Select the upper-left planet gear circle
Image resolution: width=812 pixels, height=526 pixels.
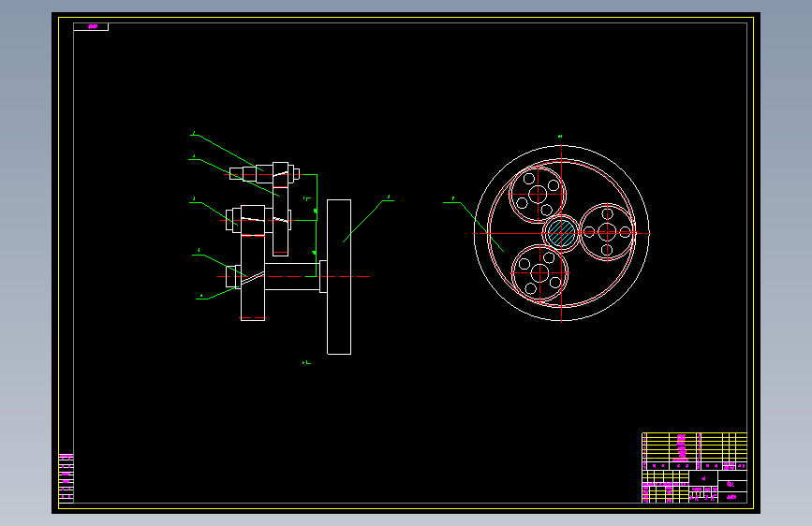point(538,195)
